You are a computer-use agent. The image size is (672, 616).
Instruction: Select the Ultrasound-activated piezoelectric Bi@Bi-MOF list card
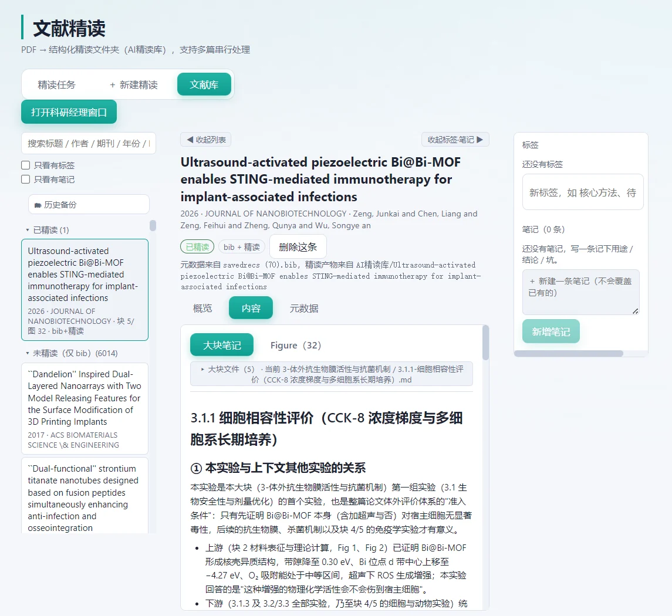tap(85, 290)
